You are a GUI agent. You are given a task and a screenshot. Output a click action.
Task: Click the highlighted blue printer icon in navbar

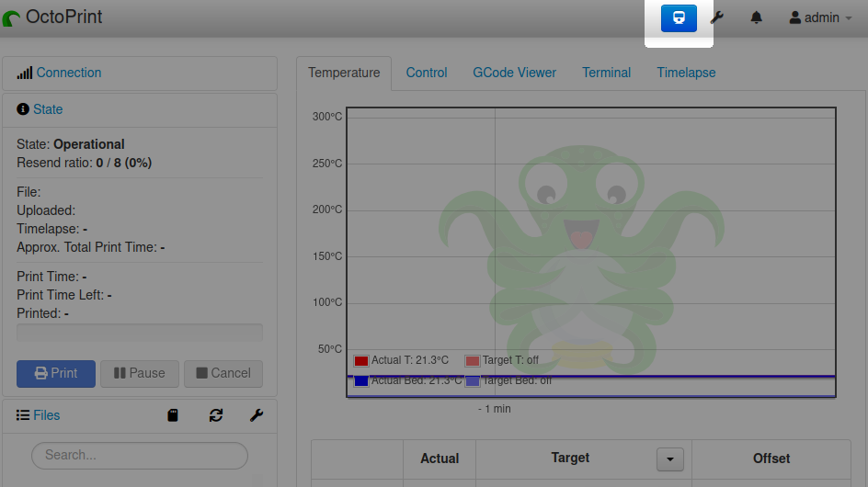tap(679, 17)
